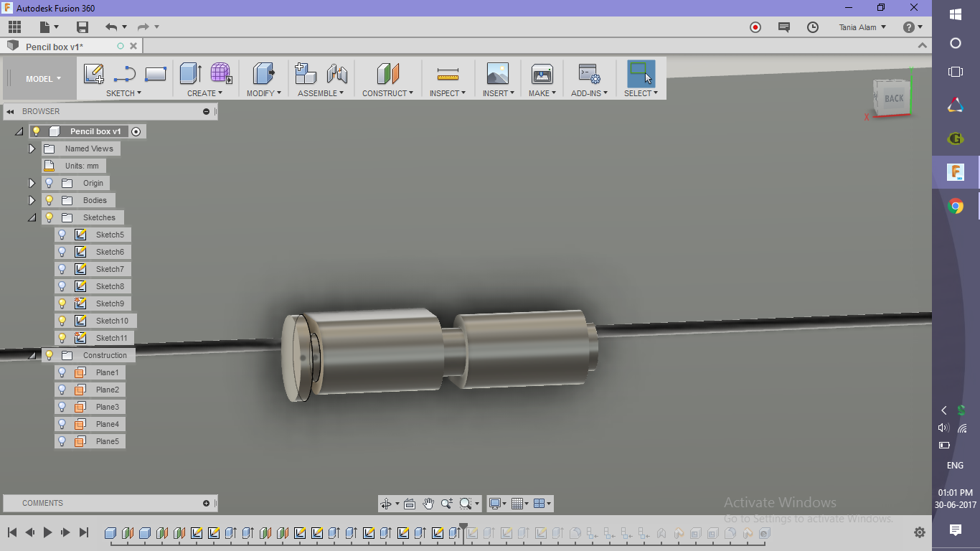The image size is (980, 551).
Task: Open the CONSTRUCT menu
Action: 387,93
